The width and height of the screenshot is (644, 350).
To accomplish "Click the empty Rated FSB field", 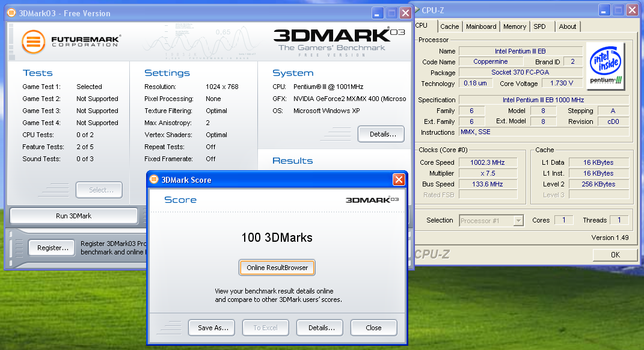I will click(x=488, y=195).
